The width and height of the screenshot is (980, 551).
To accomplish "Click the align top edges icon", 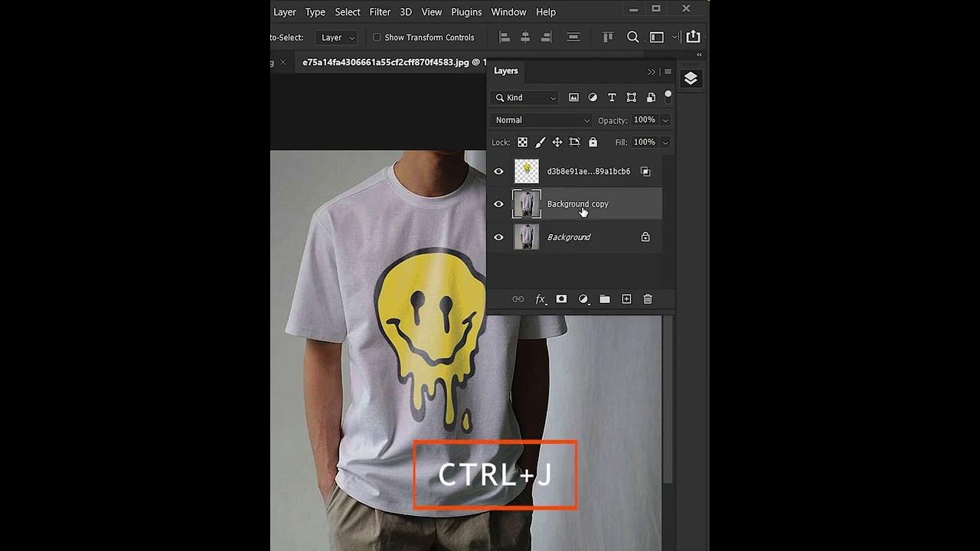I will pyautogui.click(x=608, y=37).
